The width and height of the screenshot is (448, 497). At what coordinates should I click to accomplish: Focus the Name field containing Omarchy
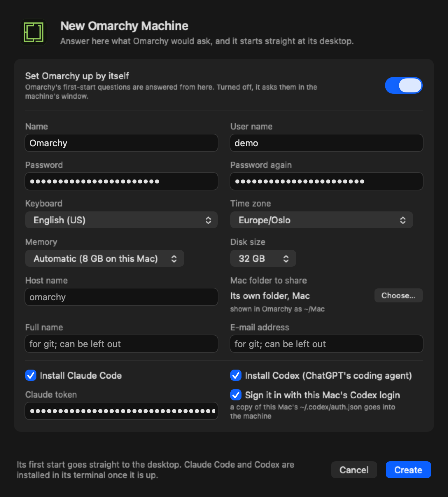point(121,143)
